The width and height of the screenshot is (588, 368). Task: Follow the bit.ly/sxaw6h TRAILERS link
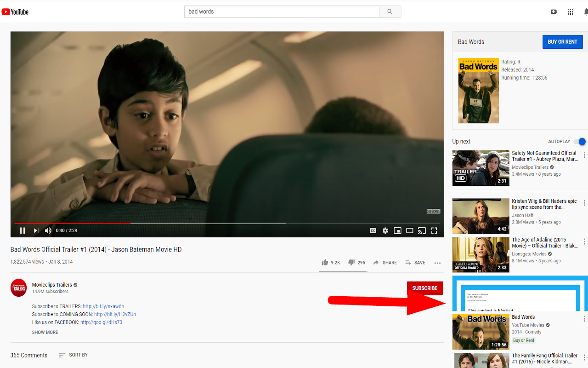point(103,306)
